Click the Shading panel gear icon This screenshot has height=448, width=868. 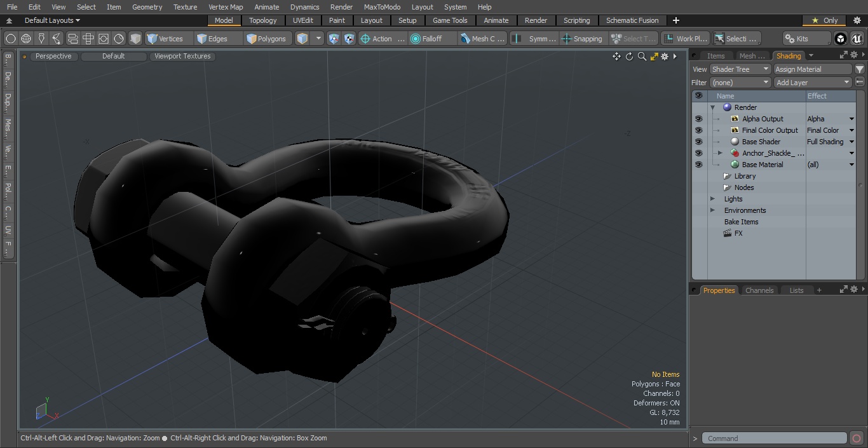853,55
